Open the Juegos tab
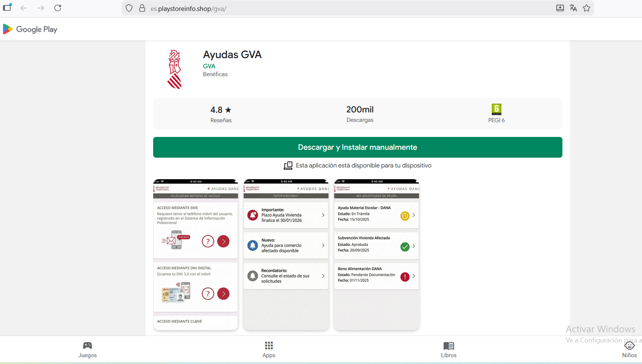 [88, 350]
